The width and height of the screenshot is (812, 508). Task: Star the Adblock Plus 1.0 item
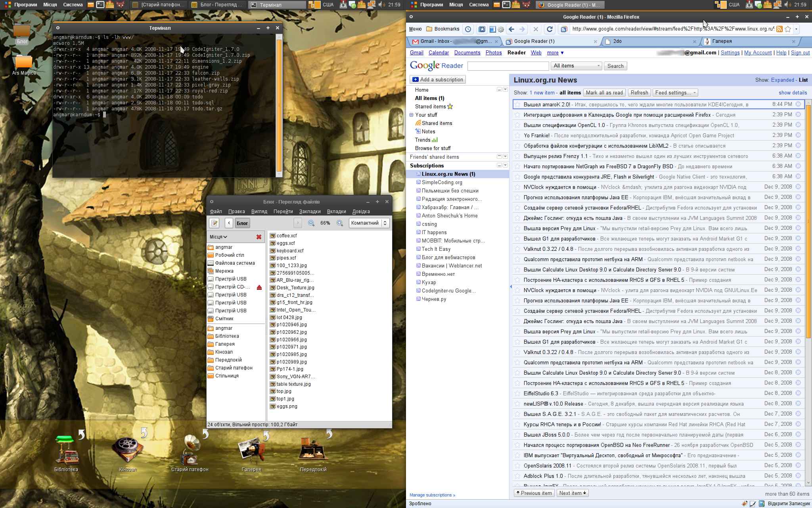(517, 476)
